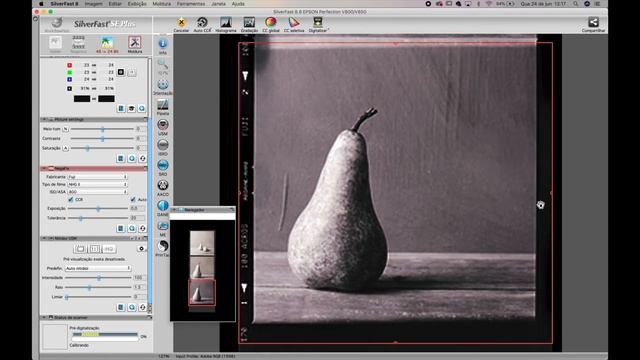Collapse the Picture settings panel

pyautogui.click(x=44, y=120)
